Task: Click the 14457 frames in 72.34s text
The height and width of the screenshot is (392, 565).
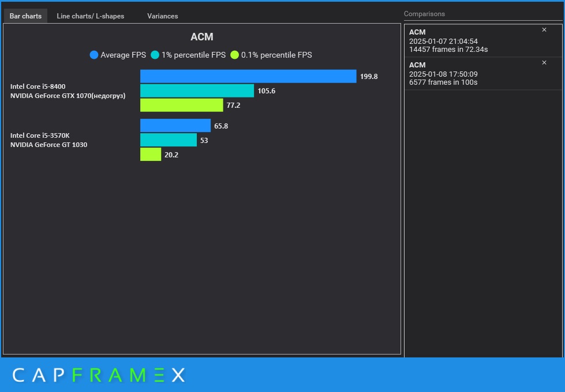Action: pyautogui.click(x=448, y=50)
